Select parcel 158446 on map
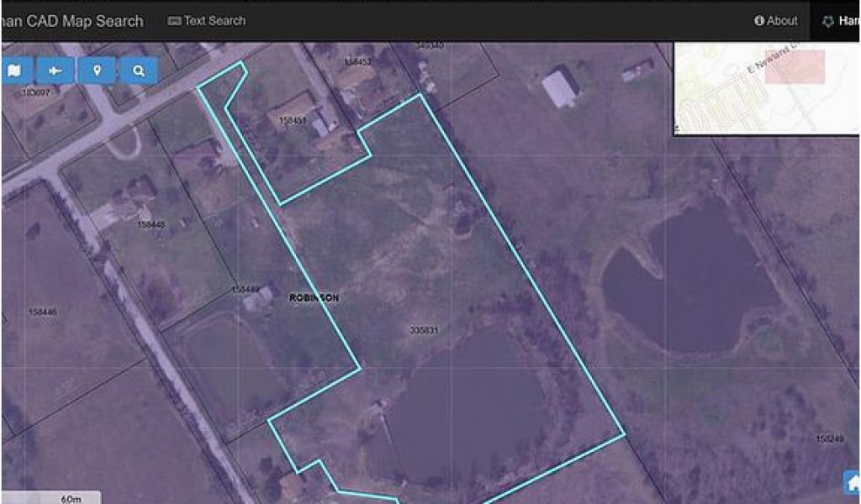861x504 pixels. point(43,312)
